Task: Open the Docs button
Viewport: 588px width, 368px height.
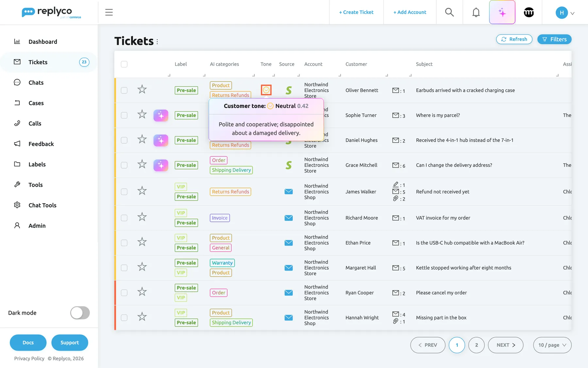Action: tap(28, 342)
